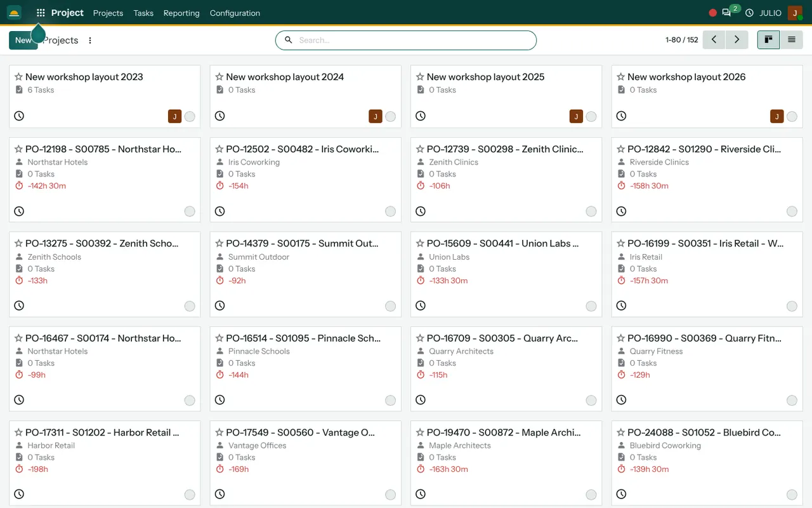Click the New project button
This screenshot has width=812, height=508.
23,40
